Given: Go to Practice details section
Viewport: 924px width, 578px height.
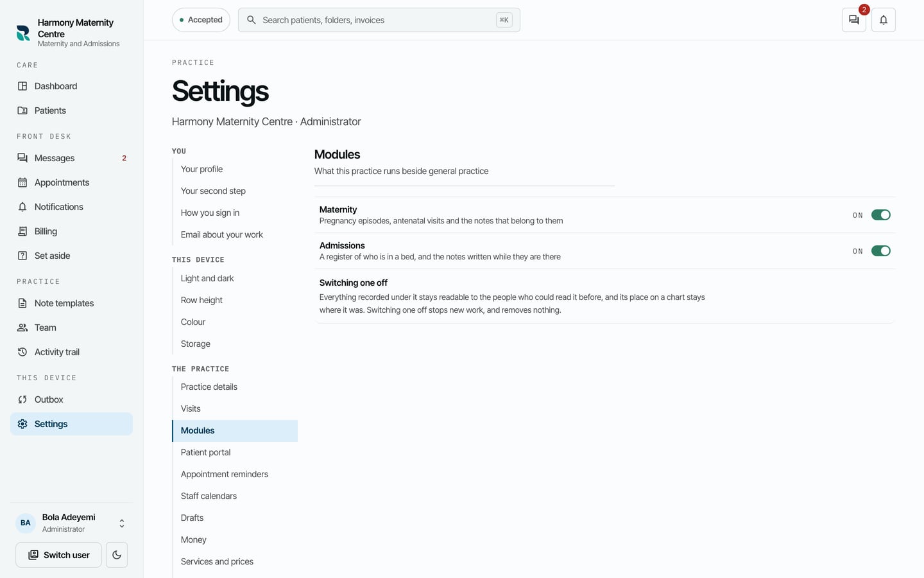Looking at the screenshot, I should [235, 387].
